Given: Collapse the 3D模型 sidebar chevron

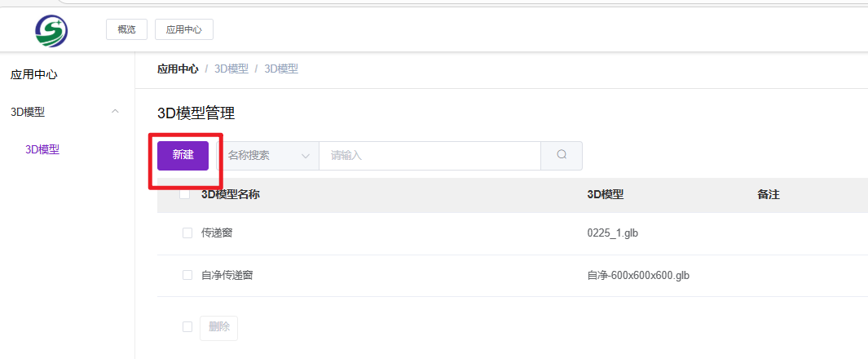Looking at the screenshot, I should click(115, 112).
